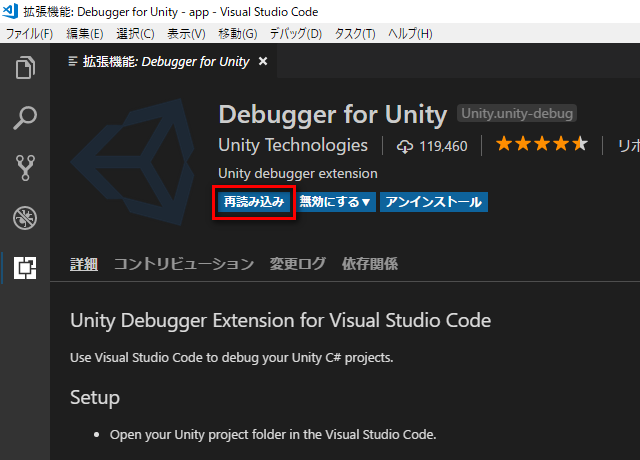Screen dimensions: 640x460
Task: Open the Explorer view in activity bar
Action: point(25,67)
